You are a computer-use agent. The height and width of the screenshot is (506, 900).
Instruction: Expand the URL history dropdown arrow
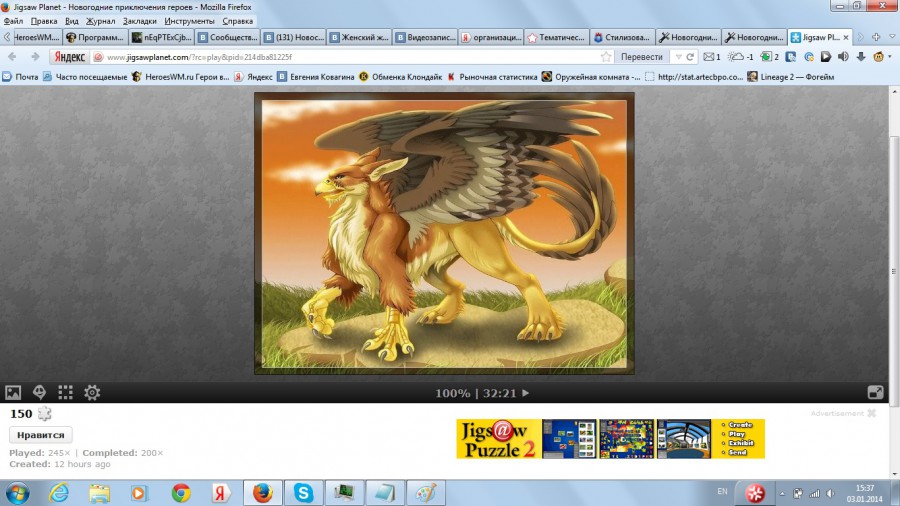pos(678,57)
